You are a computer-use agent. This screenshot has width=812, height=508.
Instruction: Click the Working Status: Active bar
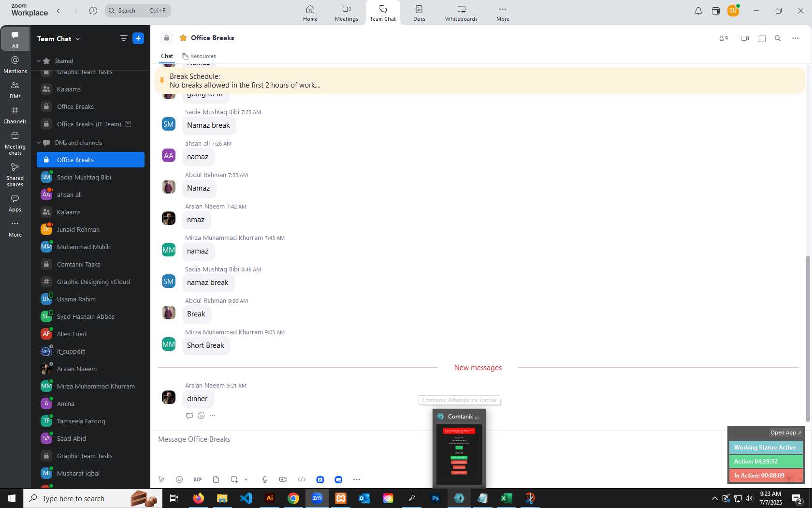coord(766,448)
